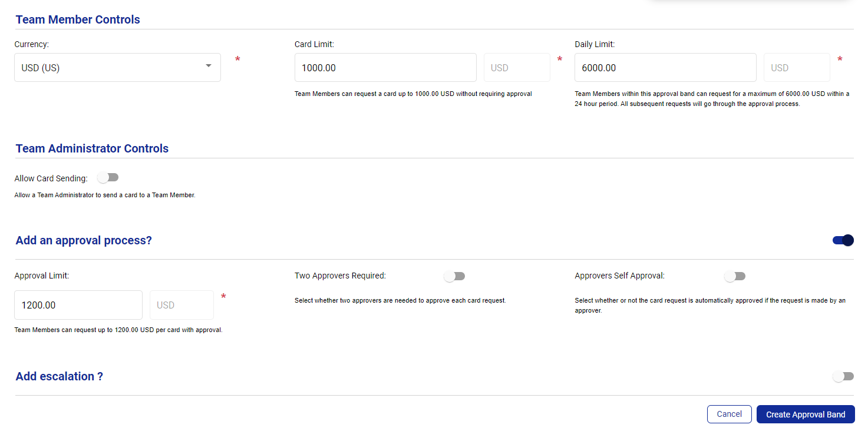Open the Currency dropdown showing USD (US)
Screen dimensions: 868x441
[117, 68]
